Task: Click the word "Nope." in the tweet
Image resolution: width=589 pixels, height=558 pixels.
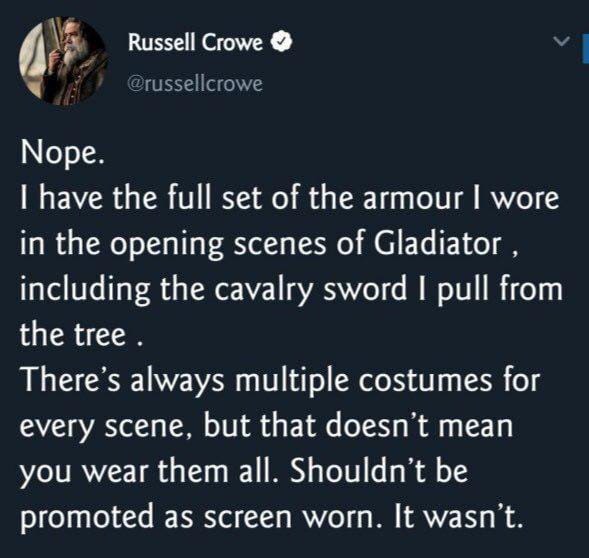Action: point(62,154)
